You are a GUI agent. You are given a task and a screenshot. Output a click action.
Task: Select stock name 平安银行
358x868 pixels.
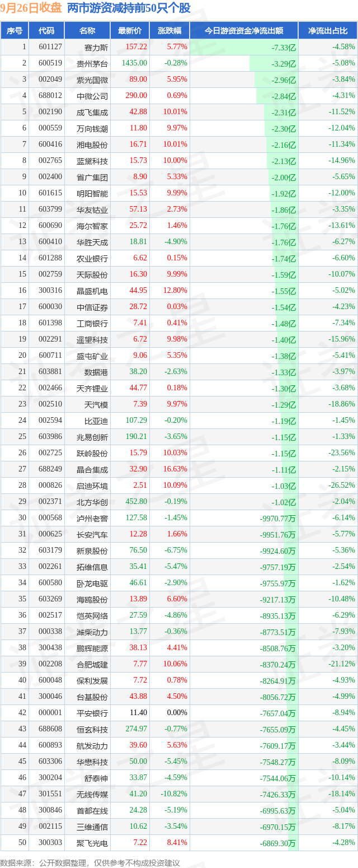(93, 713)
